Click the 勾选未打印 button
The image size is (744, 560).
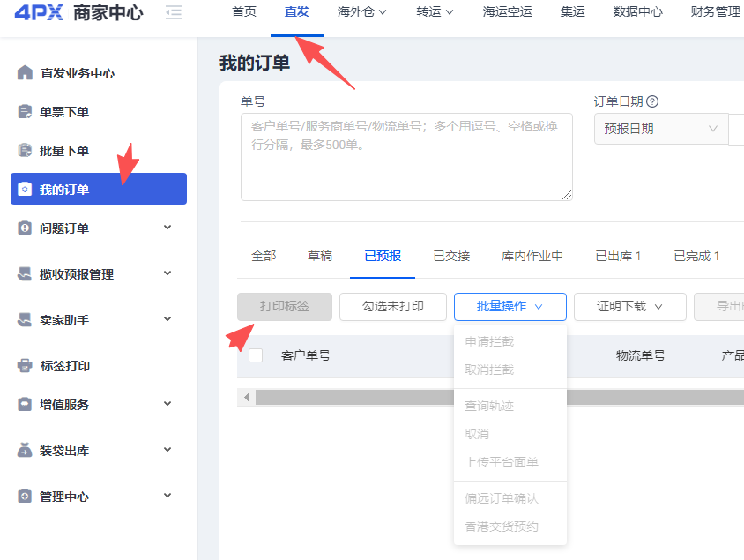coord(393,307)
